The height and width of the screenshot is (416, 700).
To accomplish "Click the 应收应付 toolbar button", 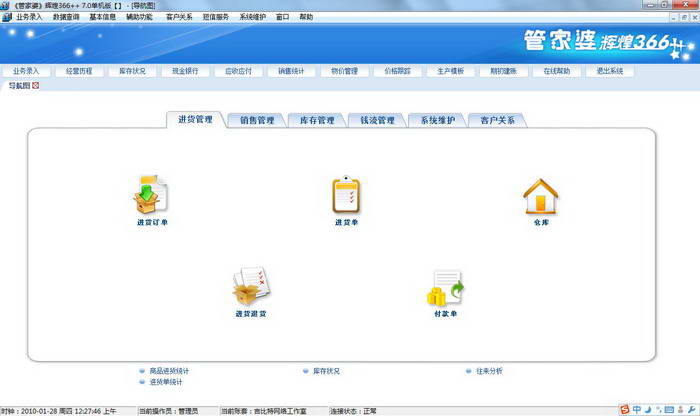I will (x=238, y=71).
